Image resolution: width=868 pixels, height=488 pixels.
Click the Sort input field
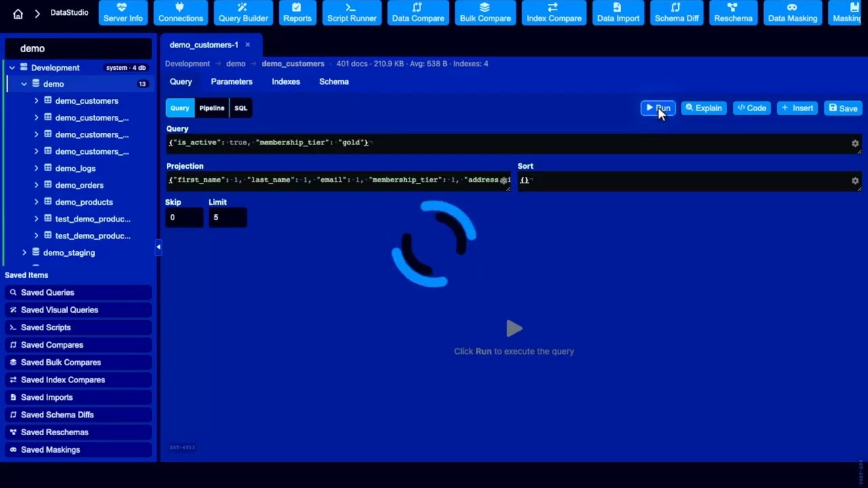pos(689,180)
